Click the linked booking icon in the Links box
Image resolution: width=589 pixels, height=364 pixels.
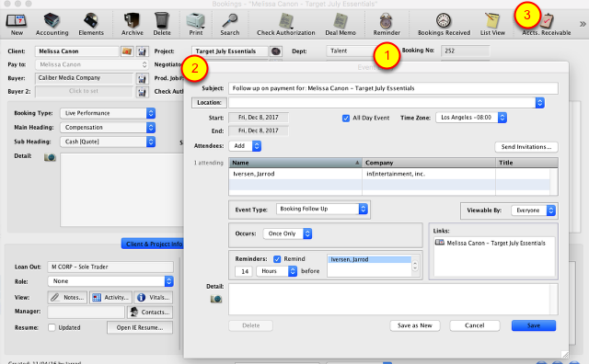tap(440, 243)
